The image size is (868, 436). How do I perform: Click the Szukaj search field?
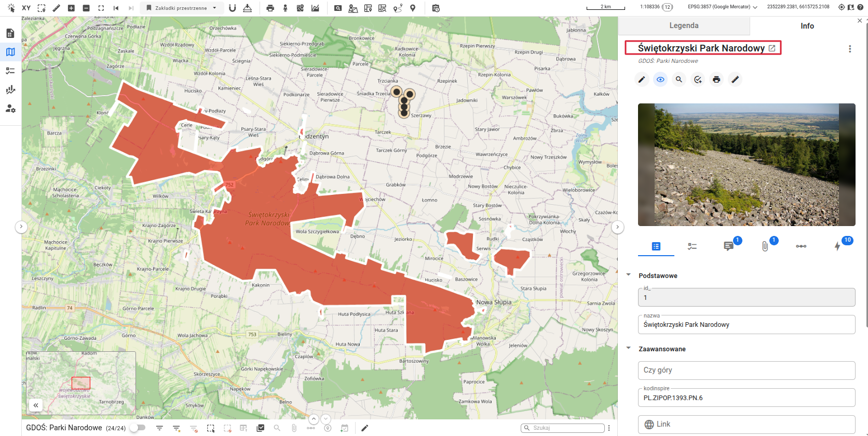[x=566, y=428]
